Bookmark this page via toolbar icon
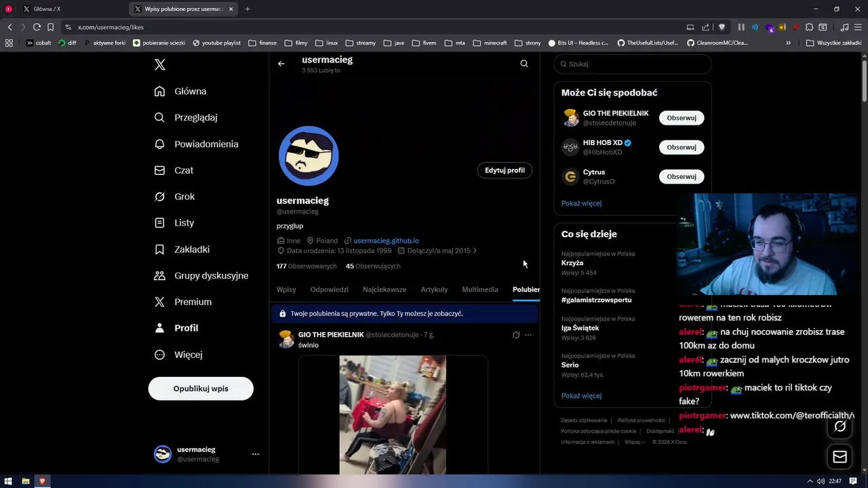Viewport: 868px width, 488px height. [50, 27]
